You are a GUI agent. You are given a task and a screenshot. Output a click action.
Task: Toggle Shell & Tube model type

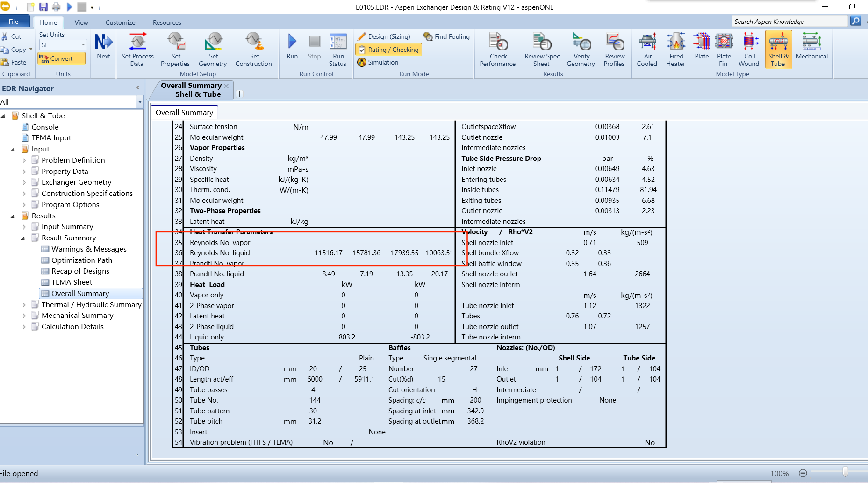778,50
